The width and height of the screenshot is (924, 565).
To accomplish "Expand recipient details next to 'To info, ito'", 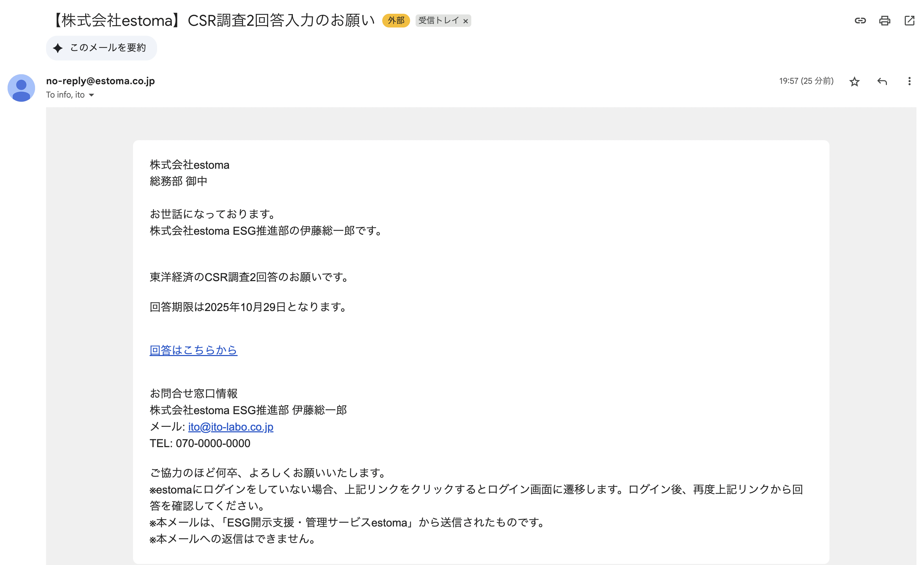I will [91, 95].
